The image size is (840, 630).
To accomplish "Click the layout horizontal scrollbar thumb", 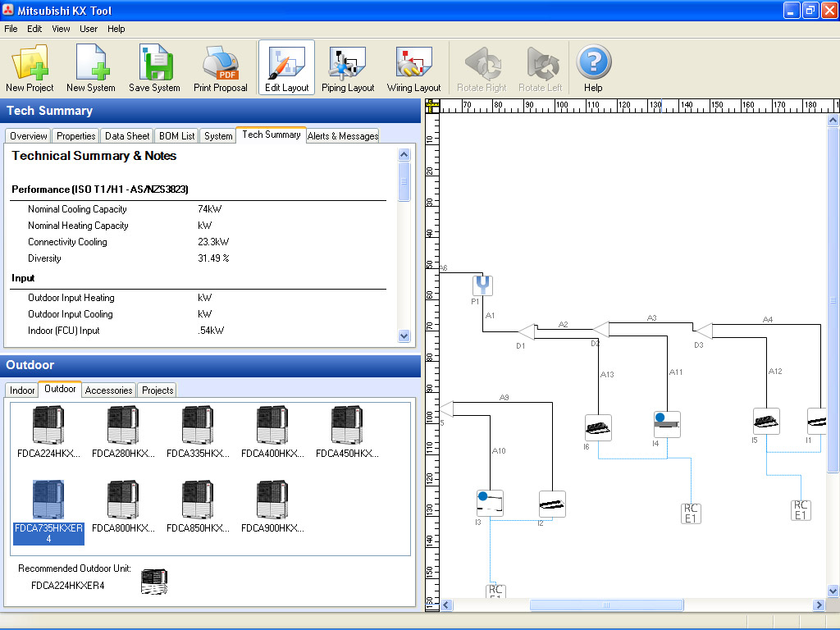I will click(605, 605).
